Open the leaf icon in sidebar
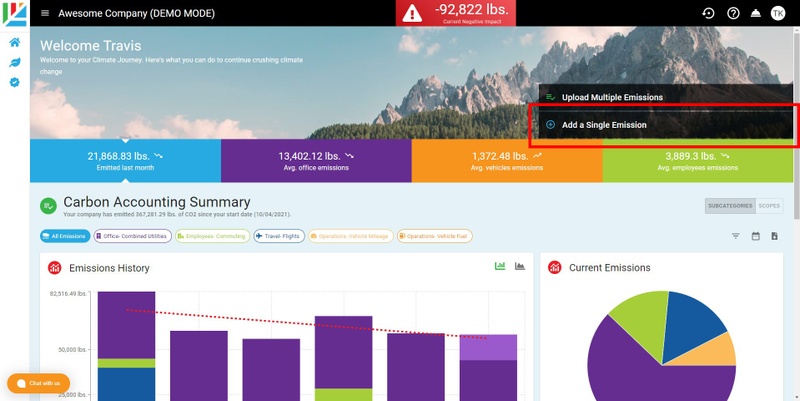Viewport: 800px width, 401px height. (x=15, y=62)
